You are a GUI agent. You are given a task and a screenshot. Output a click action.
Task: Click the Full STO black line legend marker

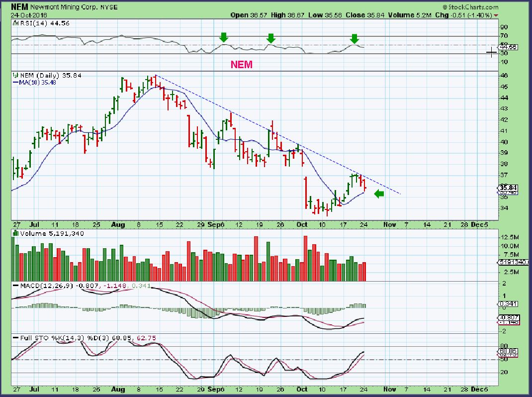click(15, 338)
